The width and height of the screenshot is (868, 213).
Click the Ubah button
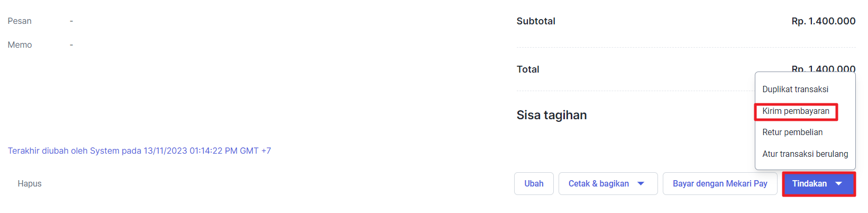534,184
